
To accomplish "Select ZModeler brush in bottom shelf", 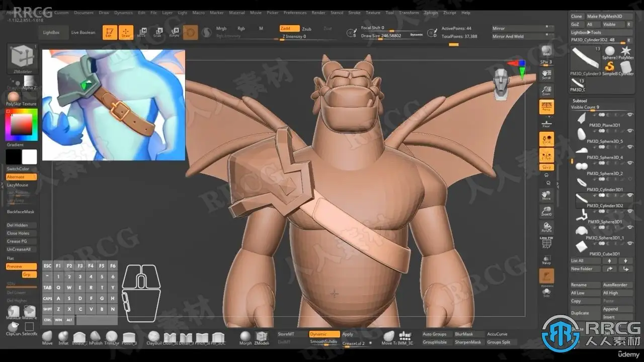I will [x=262, y=337].
